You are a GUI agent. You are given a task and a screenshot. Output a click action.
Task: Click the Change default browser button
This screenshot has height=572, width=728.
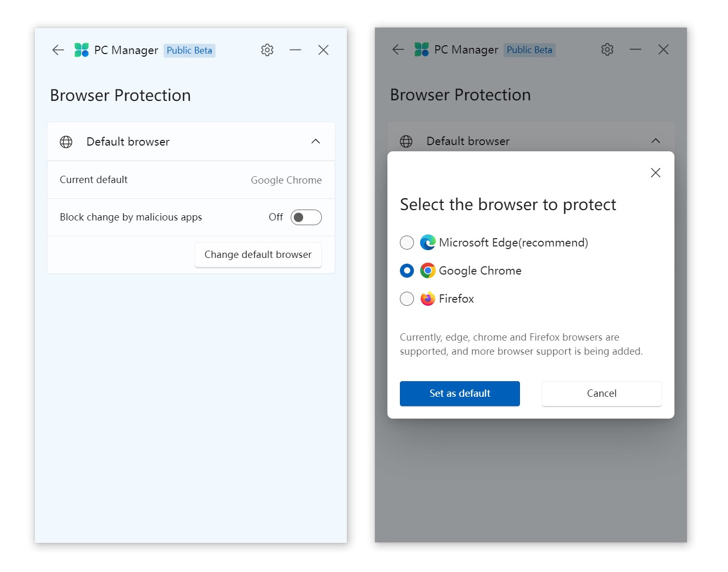point(258,255)
